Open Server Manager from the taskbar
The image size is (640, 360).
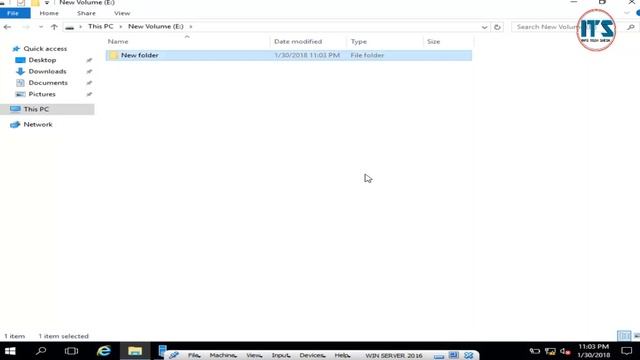tap(162, 351)
